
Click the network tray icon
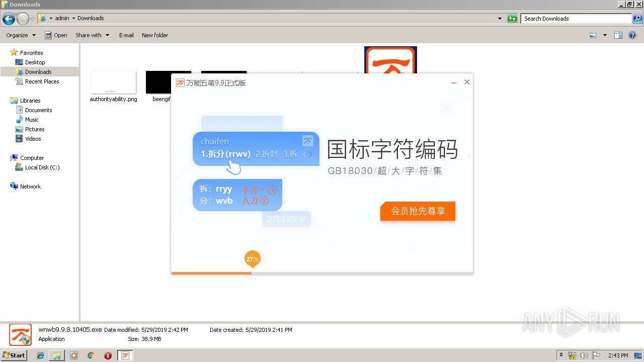(x=572, y=355)
